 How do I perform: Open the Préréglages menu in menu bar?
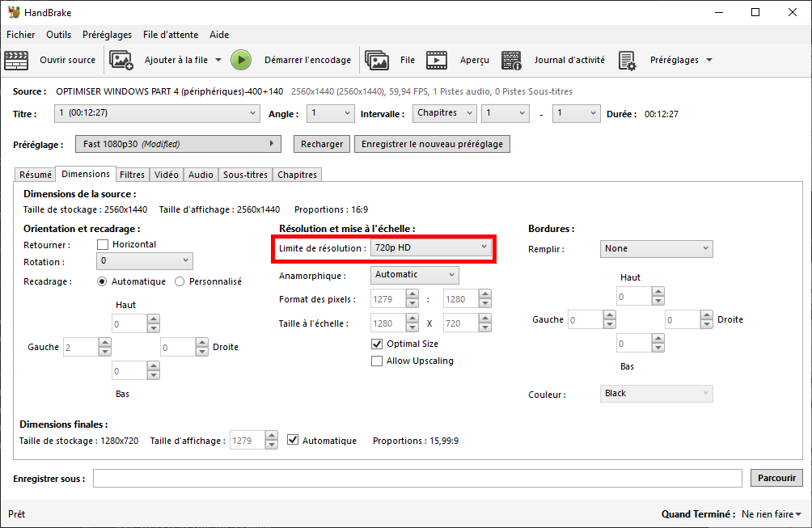(x=108, y=35)
